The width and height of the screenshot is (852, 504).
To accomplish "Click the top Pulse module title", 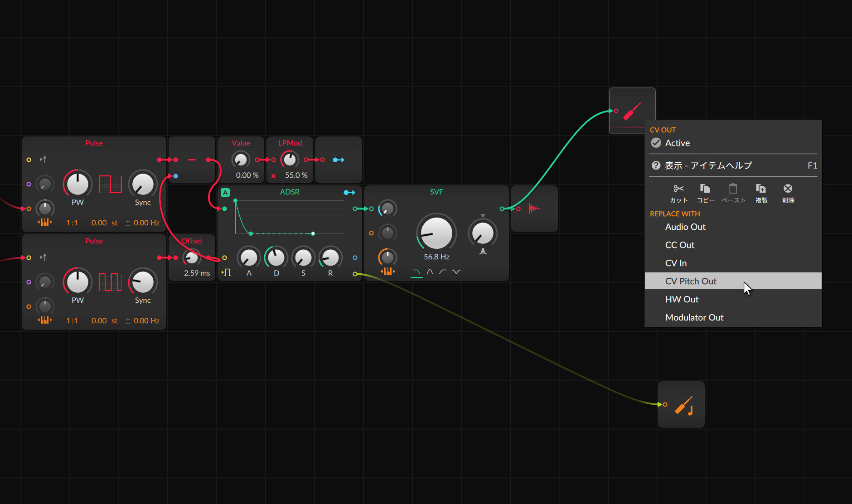I will (x=94, y=143).
